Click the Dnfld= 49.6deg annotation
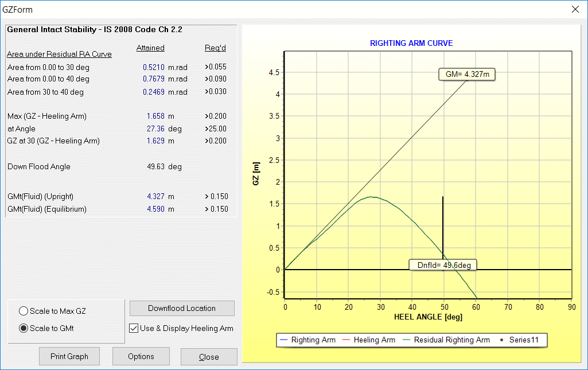Screen dimensions: 588x370 pos(442,265)
